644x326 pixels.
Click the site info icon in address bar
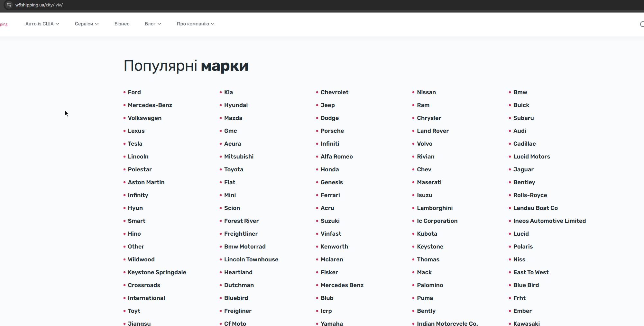(x=9, y=5)
